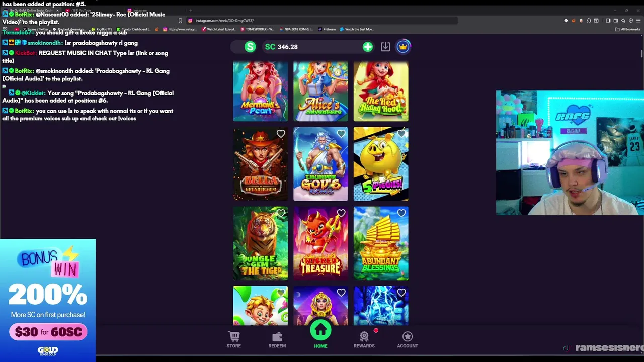This screenshot has width=644, height=362.
Task: Click the green plus to add SC coins
Action: (368, 47)
